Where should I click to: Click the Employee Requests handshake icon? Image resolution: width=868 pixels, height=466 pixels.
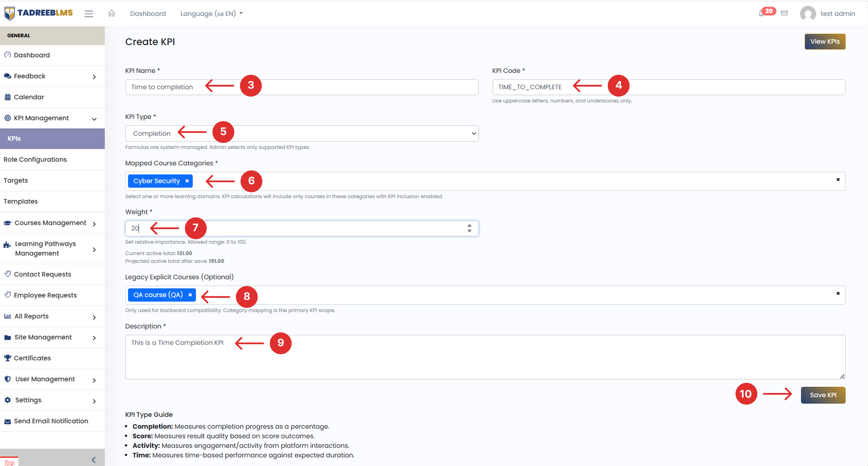click(x=7, y=294)
